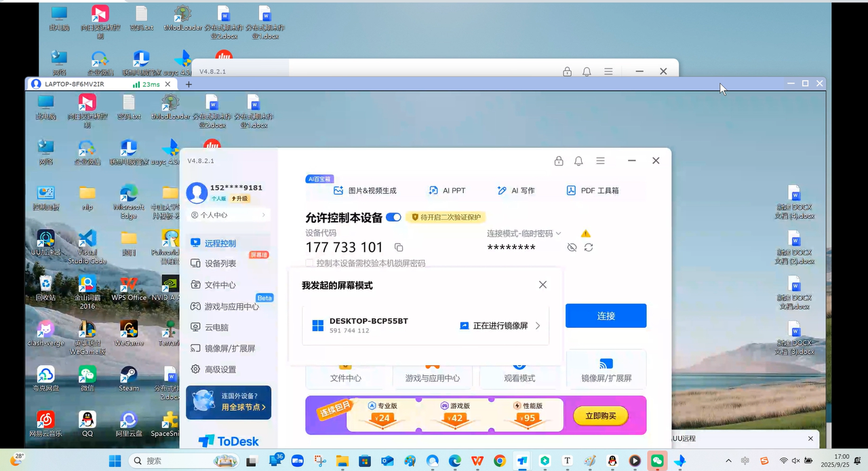Close the 我发起的屏幕模式 dialog

[x=542, y=284]
